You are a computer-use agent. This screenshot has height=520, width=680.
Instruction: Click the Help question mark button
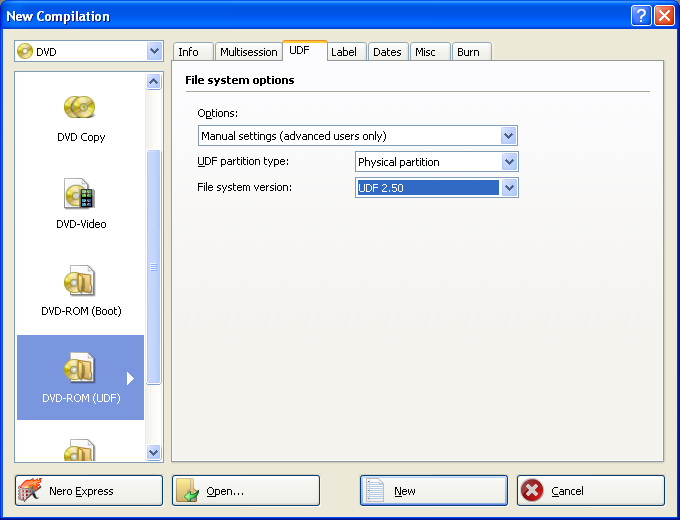pyautogui.click(x=641, y=16)
